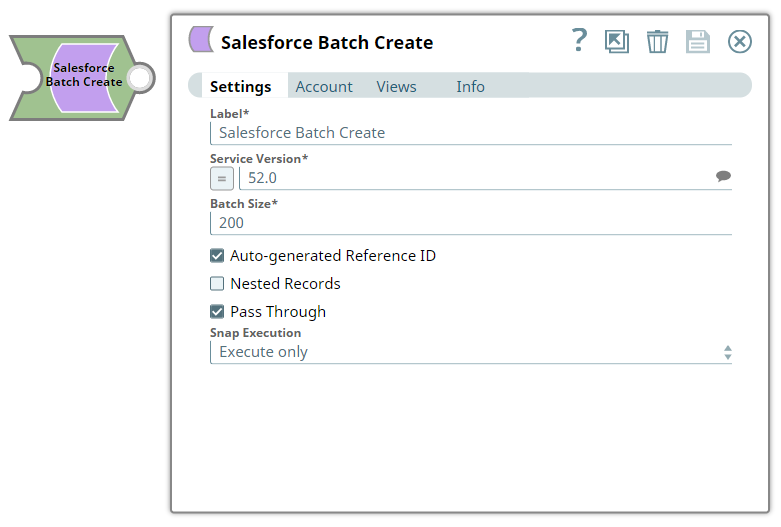Select the Salesforce Batch Create snap on canvas
This screenshot has width=781, height=527.
[x=83, y=78]
